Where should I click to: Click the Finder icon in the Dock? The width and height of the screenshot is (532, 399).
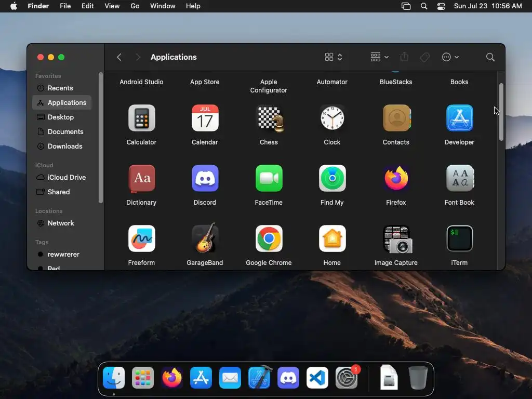pos(114,378)
